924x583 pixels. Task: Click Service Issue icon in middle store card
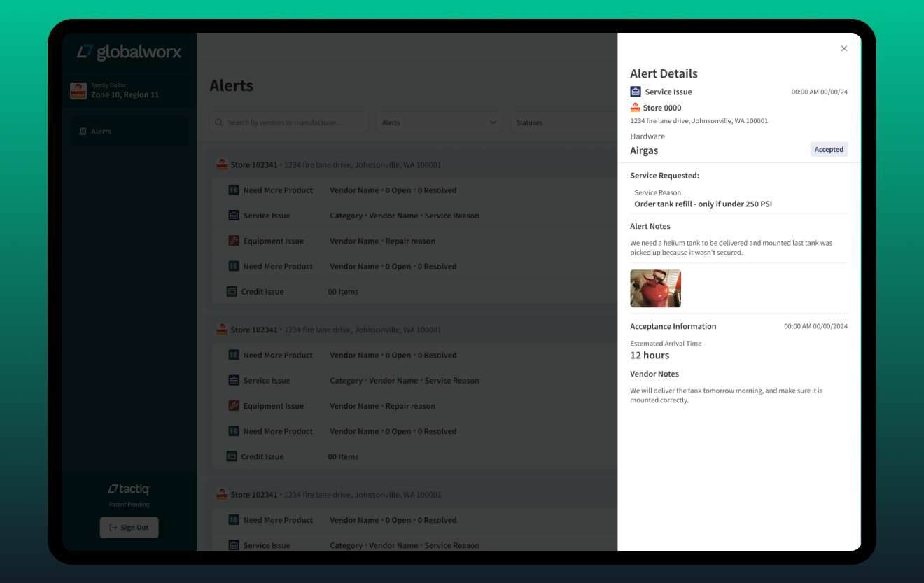point(234,381)
